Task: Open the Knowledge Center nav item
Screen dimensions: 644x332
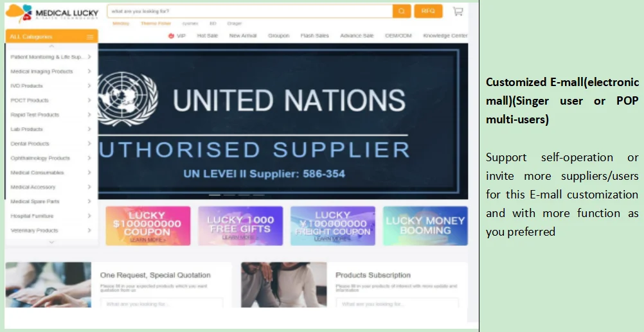Action: (445, 36)
